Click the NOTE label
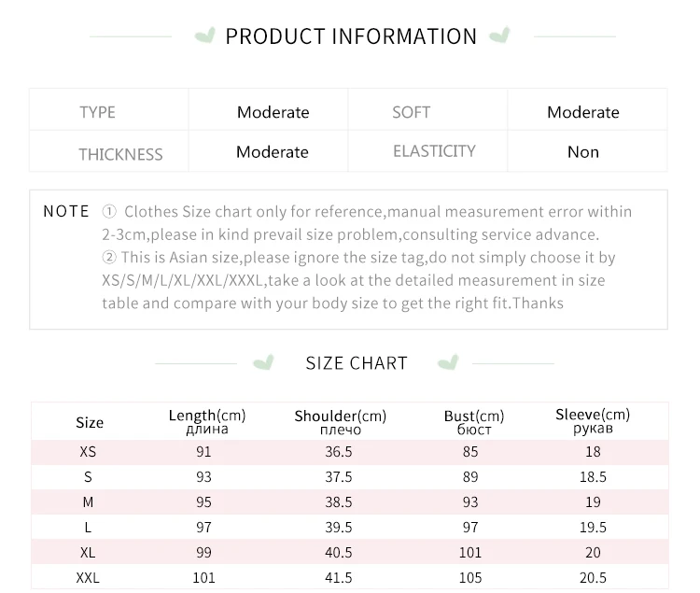700x593 pixels. pyautogui.click(x=66, y=211)
